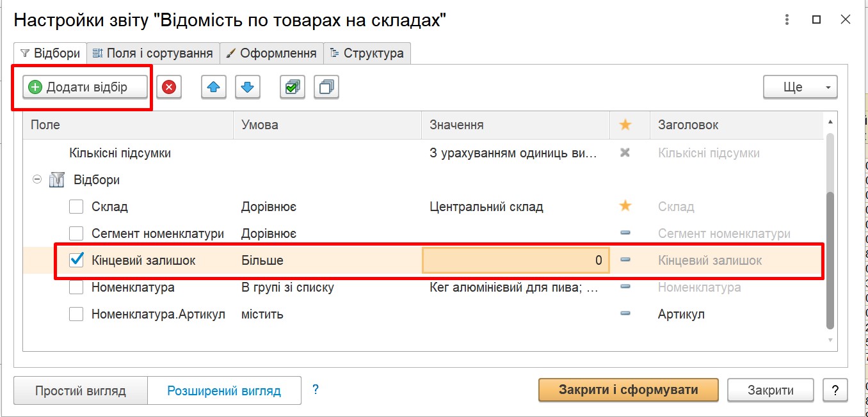Click the Більше condition cell

point(262,260)
